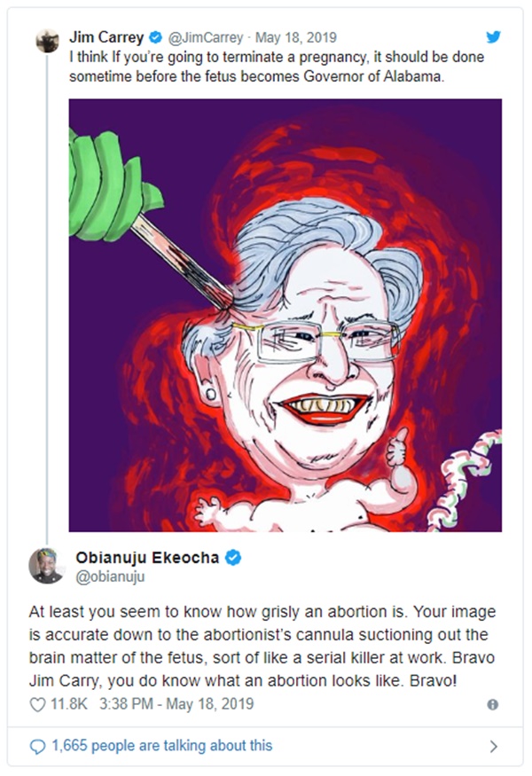This screenshot has width=532, height=776.
Task: Click the verified badge beside Obianuju Ekeocha
Action: click(233, 558)
